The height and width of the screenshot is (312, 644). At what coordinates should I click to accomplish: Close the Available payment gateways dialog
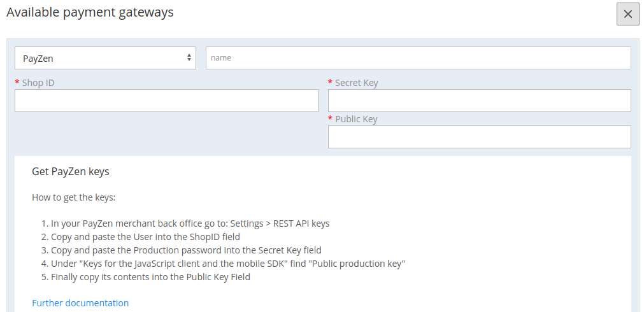click(627, 15)
